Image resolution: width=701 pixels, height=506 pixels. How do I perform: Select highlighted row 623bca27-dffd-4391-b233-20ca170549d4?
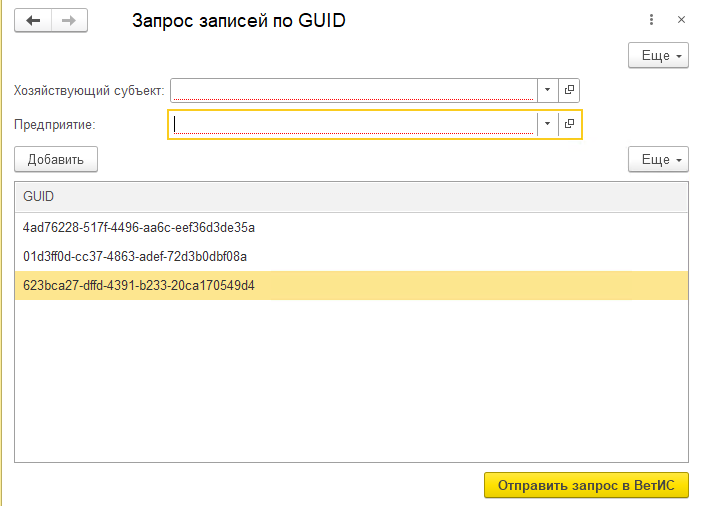point(139,286)
